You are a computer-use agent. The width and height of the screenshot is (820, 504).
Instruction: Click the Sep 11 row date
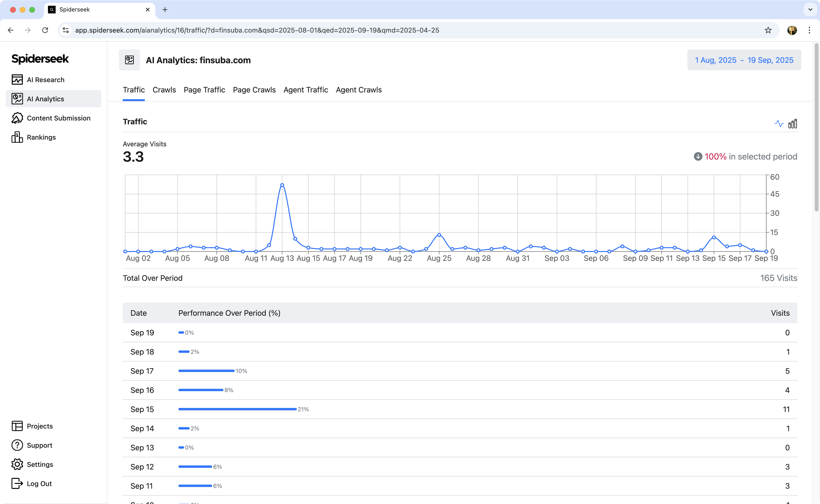pyautogui.click(x=141, y=486)
